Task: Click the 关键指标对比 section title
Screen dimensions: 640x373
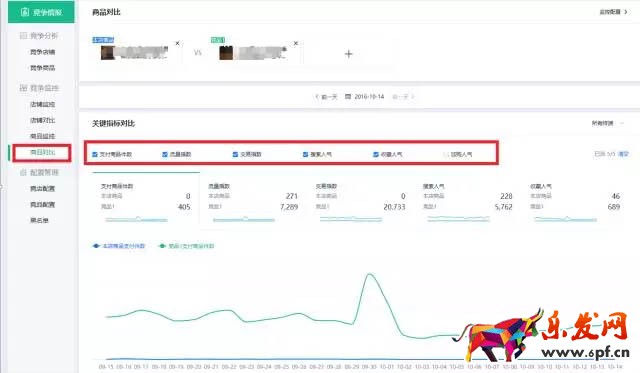Action: click(x=113, y=123)
